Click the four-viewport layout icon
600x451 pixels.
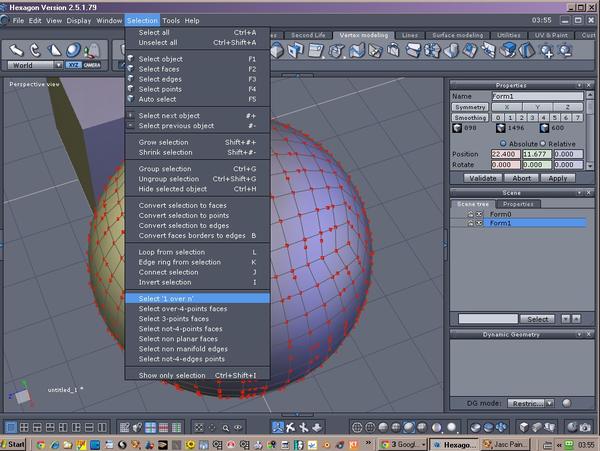click(x=24, y=427)
